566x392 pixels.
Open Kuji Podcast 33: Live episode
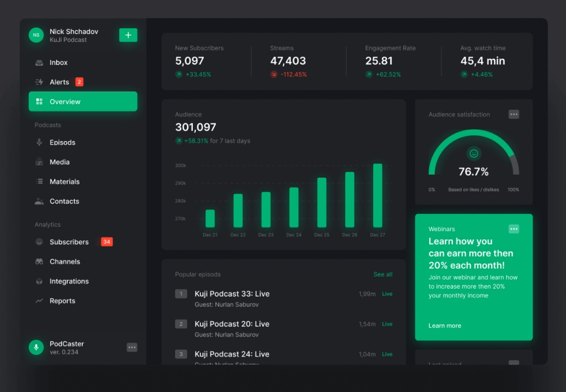coord(232,294)
